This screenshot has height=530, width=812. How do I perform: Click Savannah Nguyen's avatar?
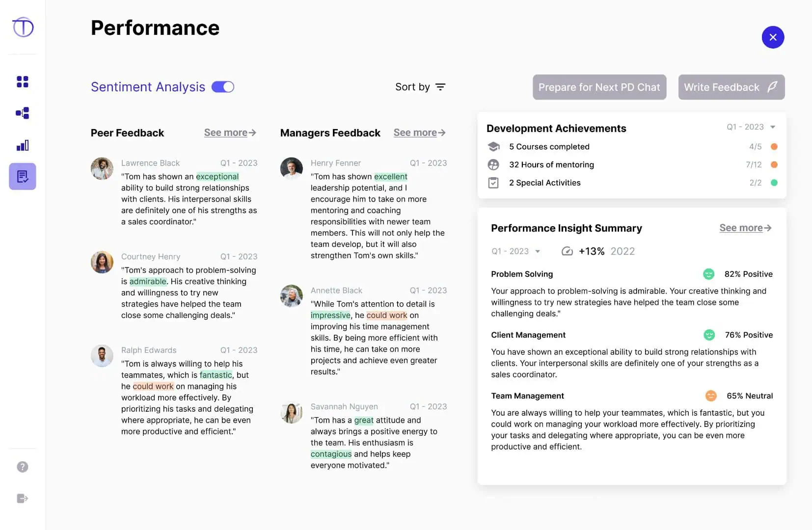pos(292,412)
